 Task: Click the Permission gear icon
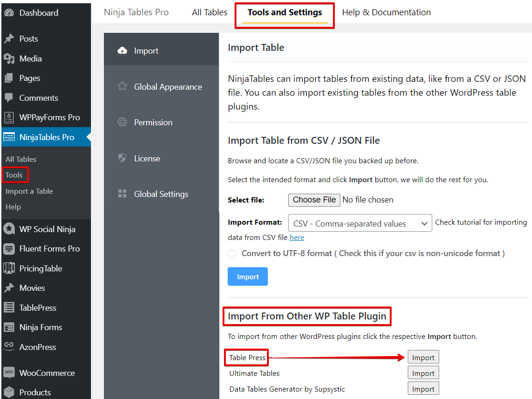click(x=122, y=122)
